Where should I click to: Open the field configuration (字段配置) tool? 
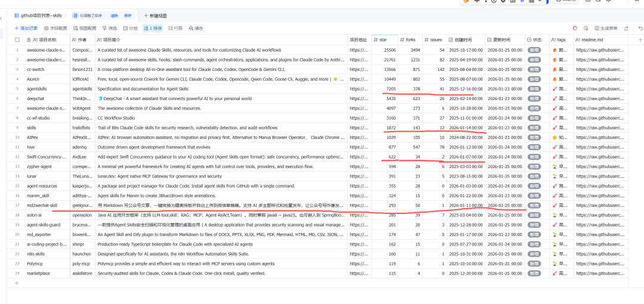(54, 28)
